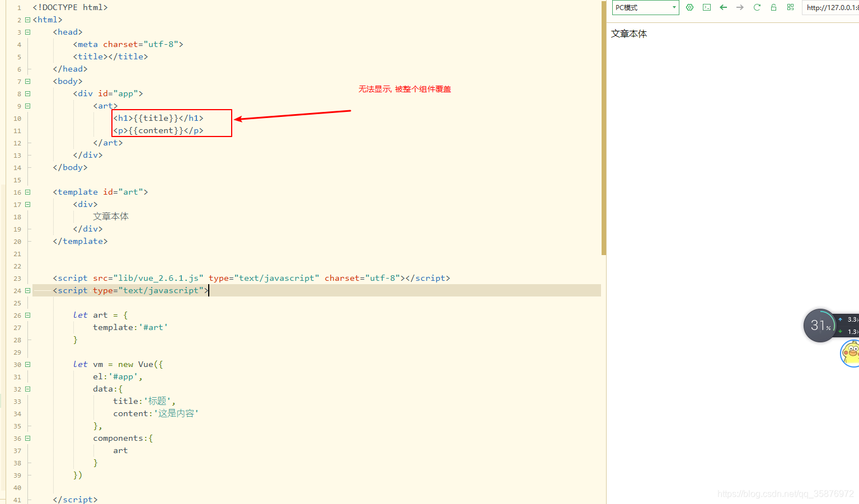Open the PC模式 device mode dropdown

pos(645,7)
